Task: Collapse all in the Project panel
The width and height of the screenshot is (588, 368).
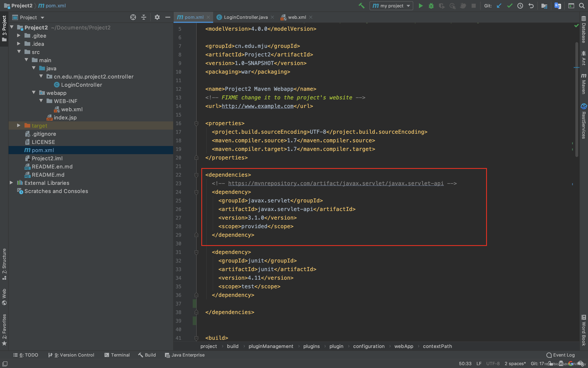Action: [x=144, y=17]
